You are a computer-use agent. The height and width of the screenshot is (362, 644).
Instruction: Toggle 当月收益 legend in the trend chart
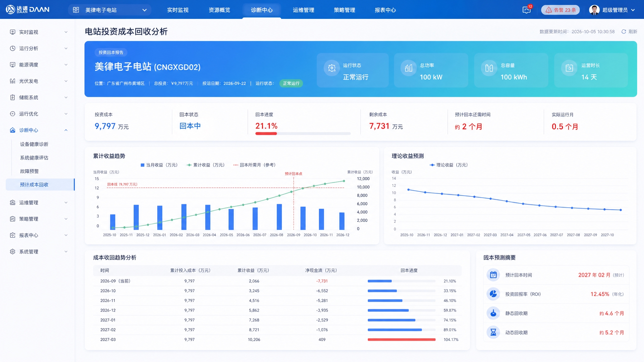[x=159, y=165]
